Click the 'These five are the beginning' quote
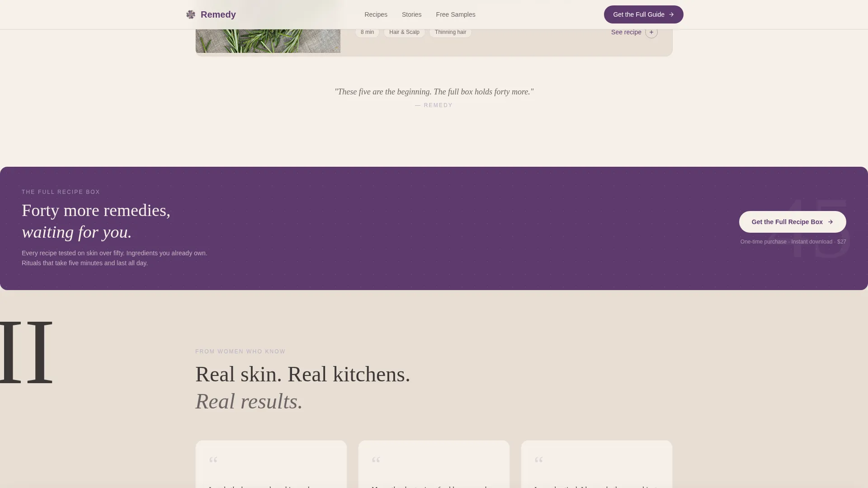The width and height of the screenshot is (868, 488). point(434,92)
